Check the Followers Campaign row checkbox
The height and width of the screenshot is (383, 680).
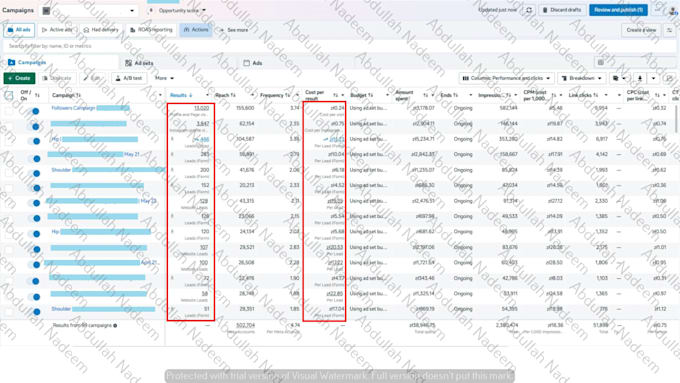point(9,111)
